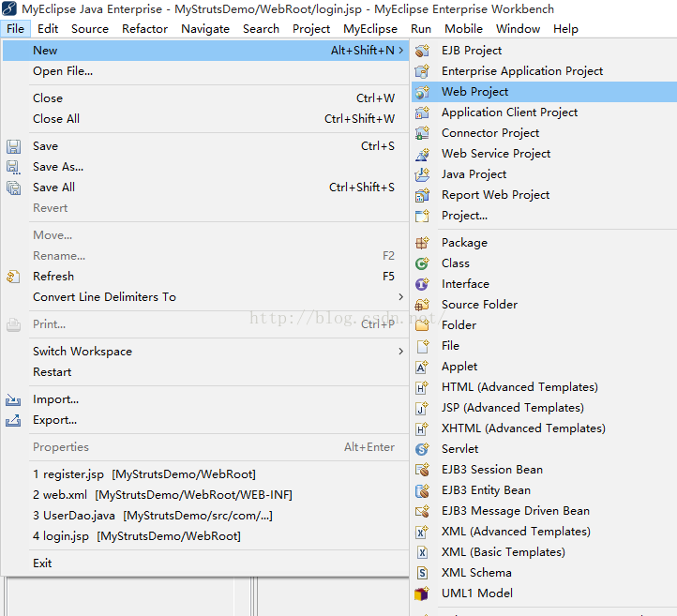The height and width of the screenshot is (616, 677).
Task: Open recent file 2 web.xml
Action: [205, 495]
